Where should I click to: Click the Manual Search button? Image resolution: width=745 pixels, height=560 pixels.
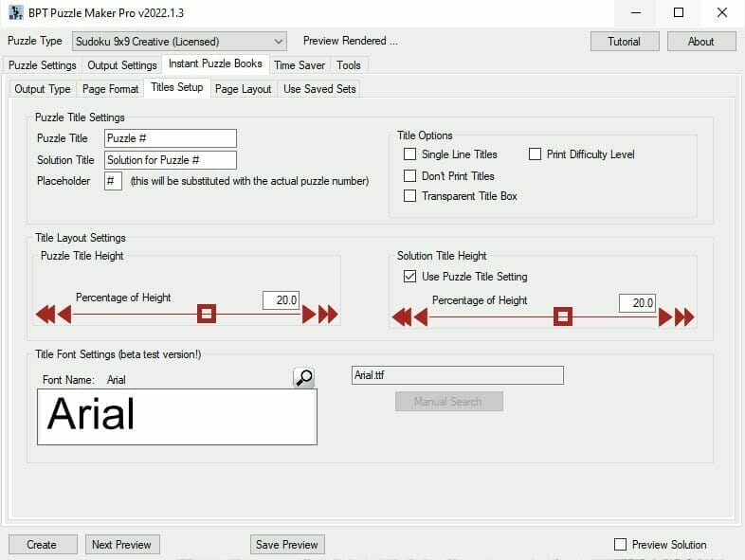click(448, 402)
